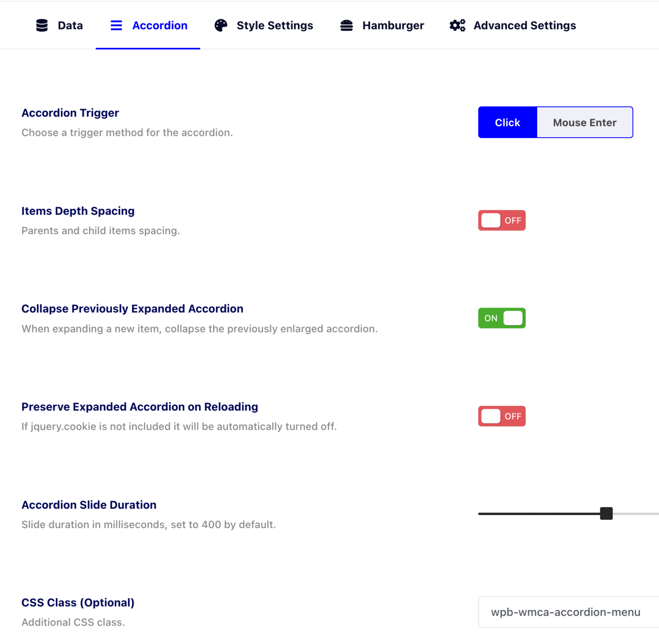Image resolution: width=659 pixels, height=644 pixels.
Task: Choose Mouse Enter as accordion trigger
Action: coord(585,122)
